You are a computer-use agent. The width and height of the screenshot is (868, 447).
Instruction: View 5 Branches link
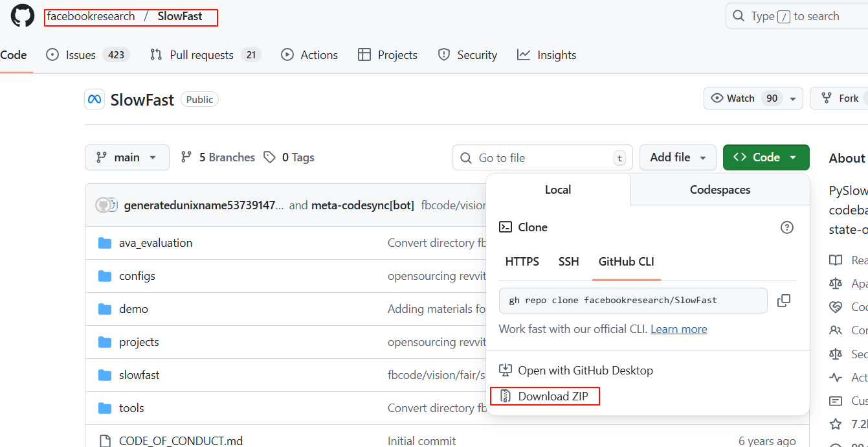point(218,157)
